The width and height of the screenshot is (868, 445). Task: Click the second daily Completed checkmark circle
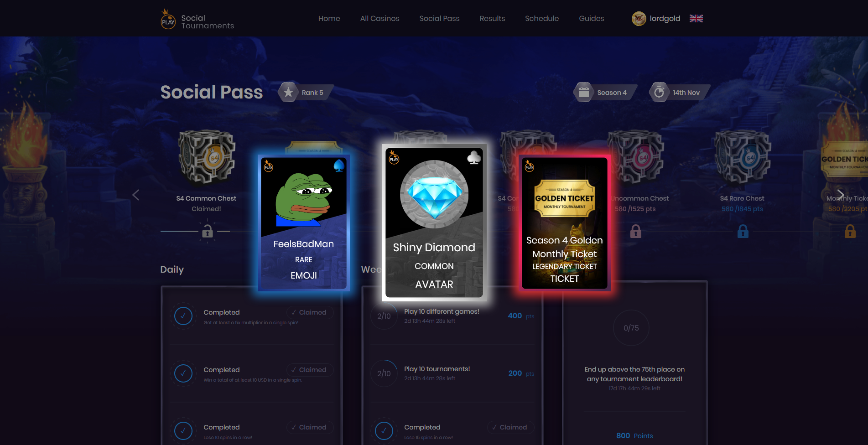[x=183, y=373]
